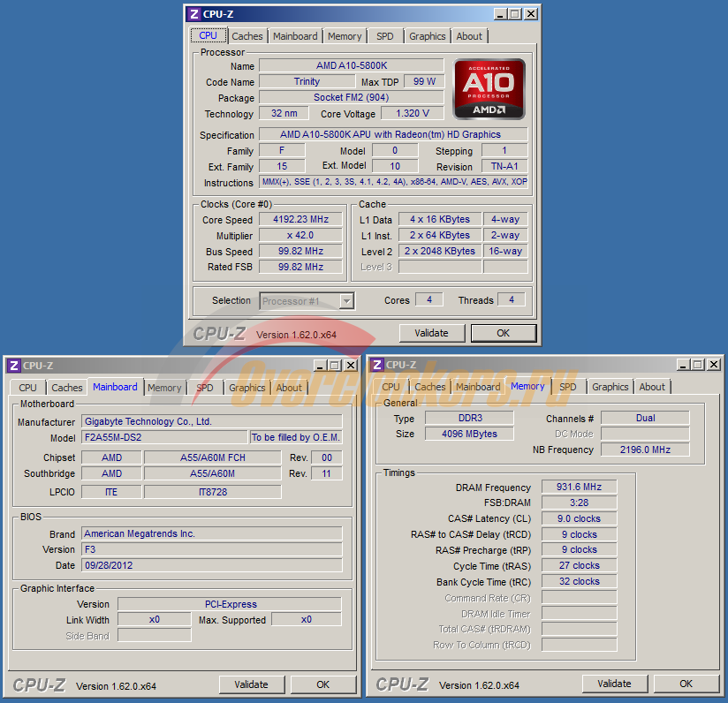Switch Mainboard window to the CPU tab
This screenshot has height=703, width=728.
point(28,388)
